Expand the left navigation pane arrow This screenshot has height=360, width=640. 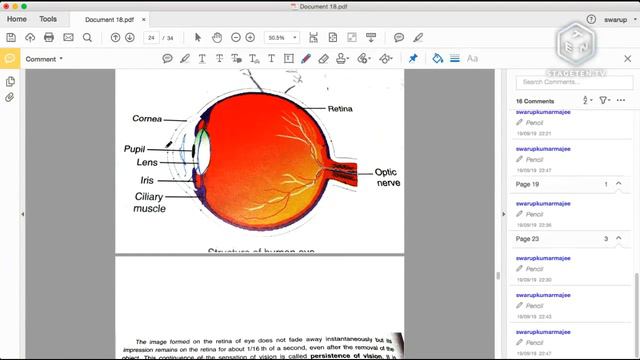pos(23,214)
